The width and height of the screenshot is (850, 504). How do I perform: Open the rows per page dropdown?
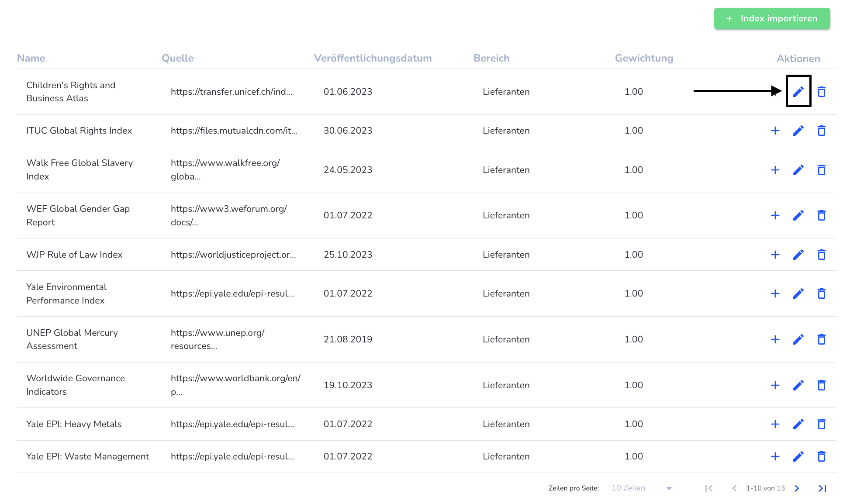point(641,488)
